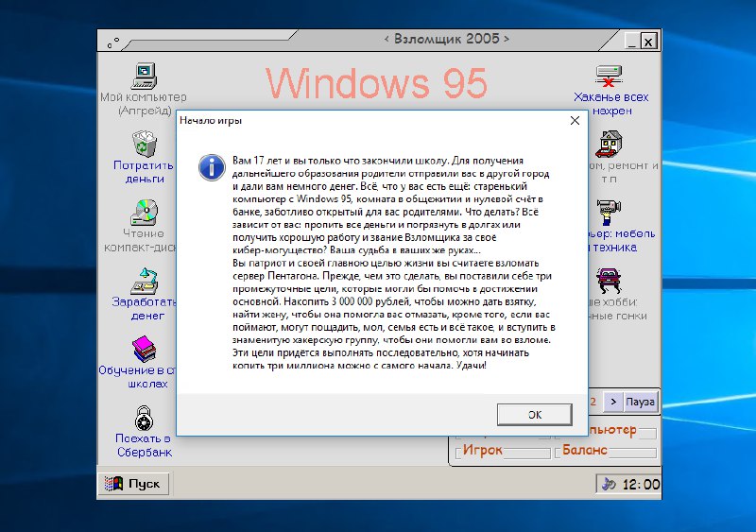
Task: Click the Начало игры dialog title
Action: pos(211,121)
